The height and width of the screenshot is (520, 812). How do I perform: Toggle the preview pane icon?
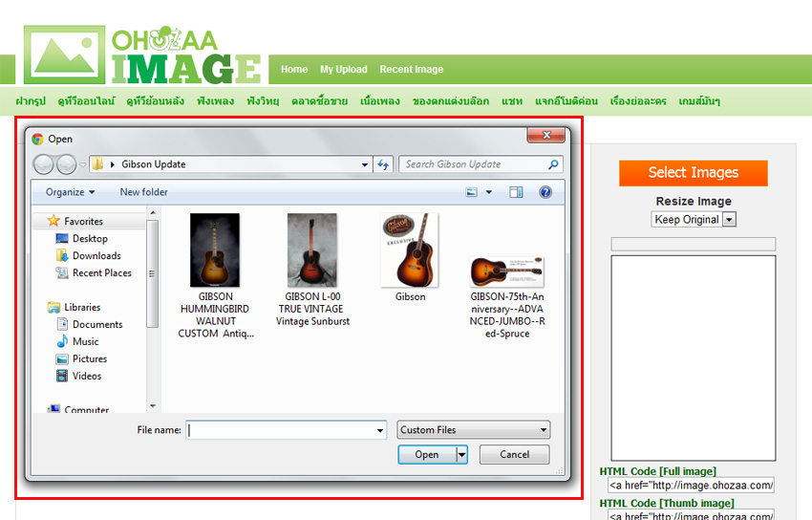point(516,192)
